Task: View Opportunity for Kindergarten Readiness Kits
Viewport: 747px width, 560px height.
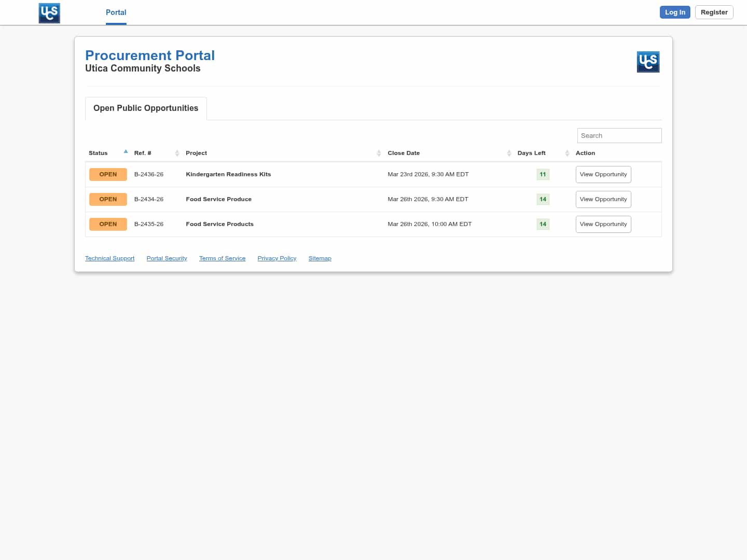Action: point(603,175)
